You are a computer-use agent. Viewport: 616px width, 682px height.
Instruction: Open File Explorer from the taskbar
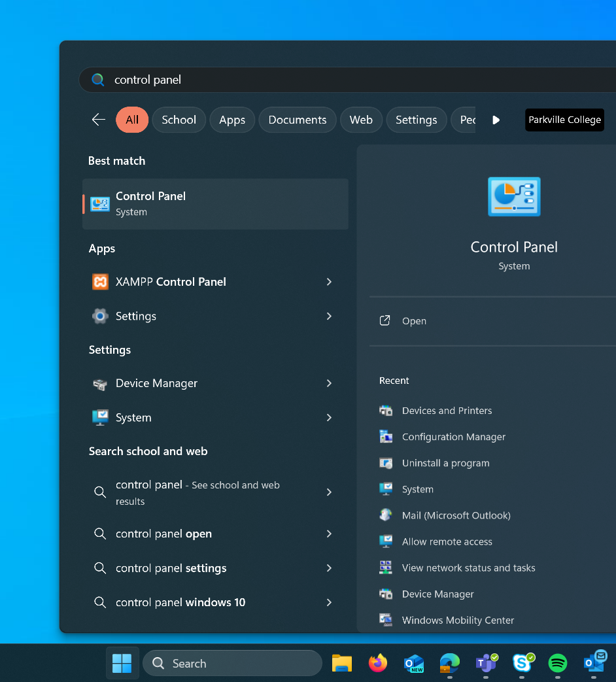tap(342, 663)
